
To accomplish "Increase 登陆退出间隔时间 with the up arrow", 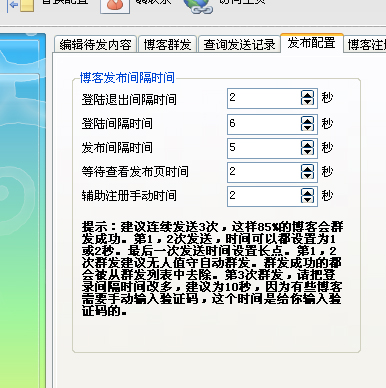I will (307, 94).
